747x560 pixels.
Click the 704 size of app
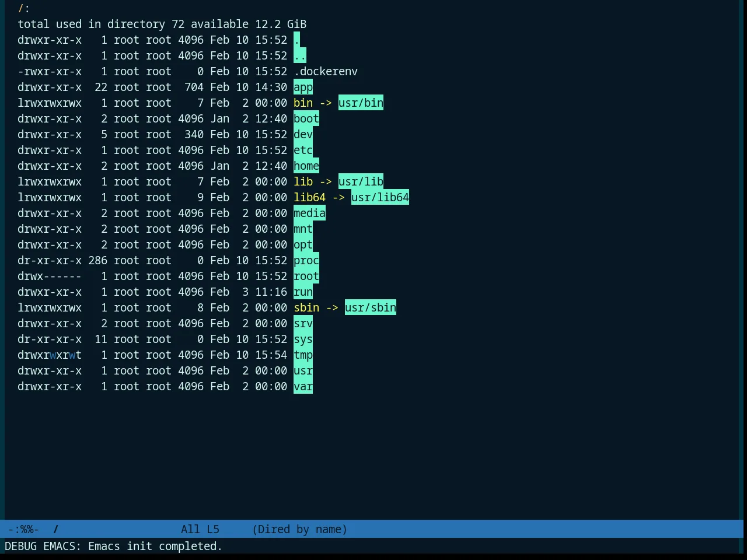tap(194, 87)
